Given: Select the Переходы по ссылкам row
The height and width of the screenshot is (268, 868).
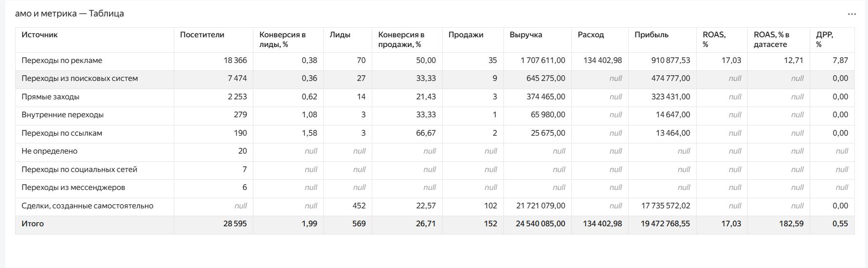Looking at the screenshot, I should click(434, 133).
